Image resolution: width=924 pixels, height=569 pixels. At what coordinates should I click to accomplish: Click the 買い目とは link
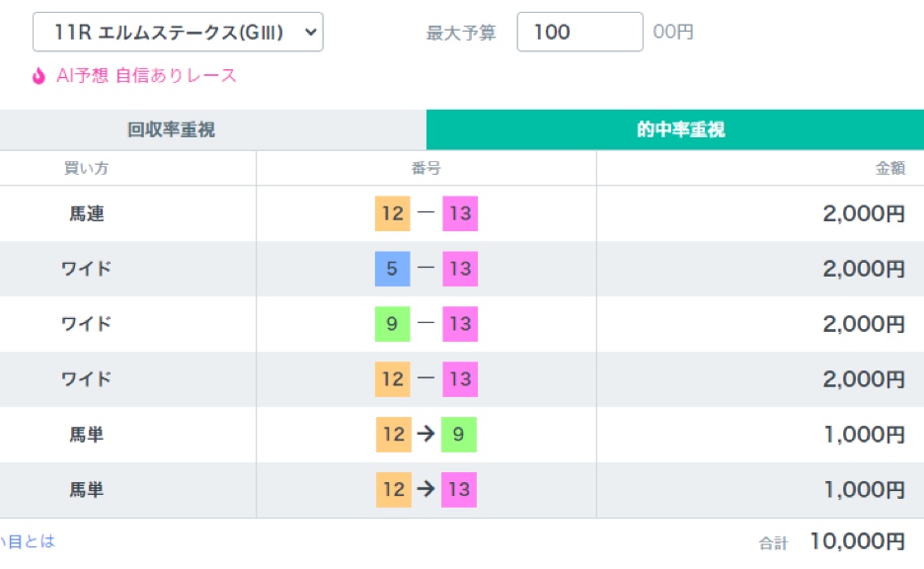pos(27,541)
